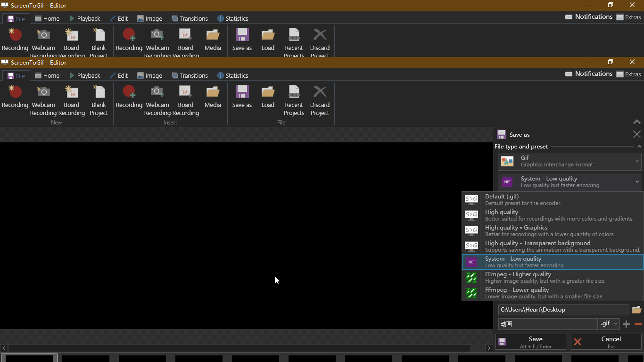The width and height of the screenshot is (644, 362).
Task: Click the Save as ribbon button in front window
Action: coord(242,96)
